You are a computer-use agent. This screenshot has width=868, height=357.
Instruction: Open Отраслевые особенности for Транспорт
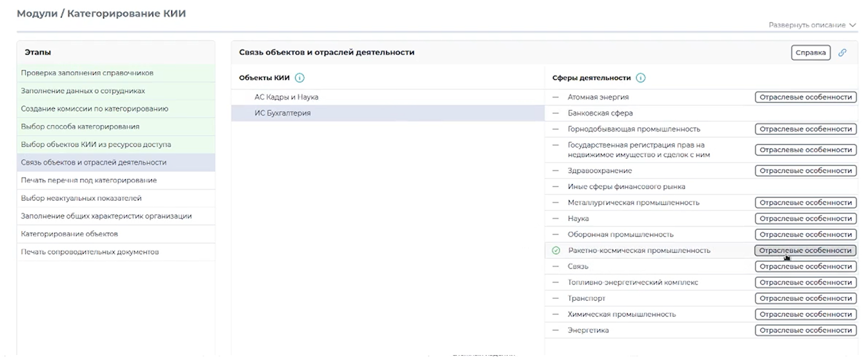[x=805, y=299]
